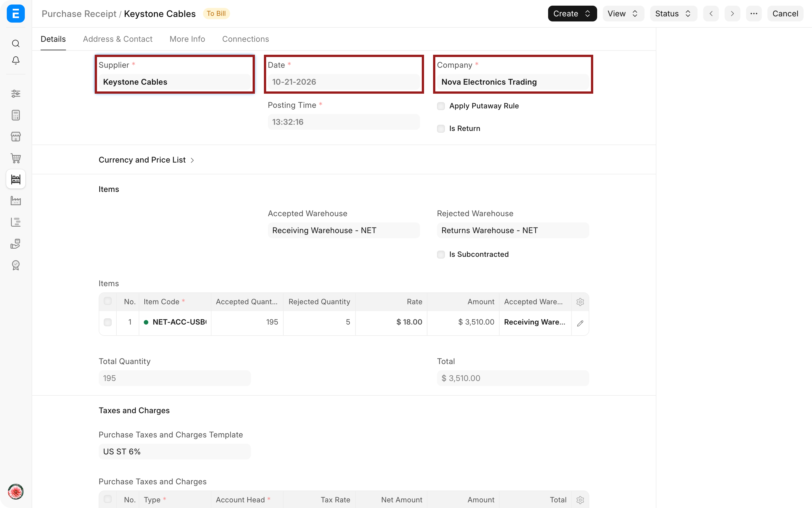Screen dimensions: 812x508
Task: Open Items table settings gear
Action: point(580,302)
